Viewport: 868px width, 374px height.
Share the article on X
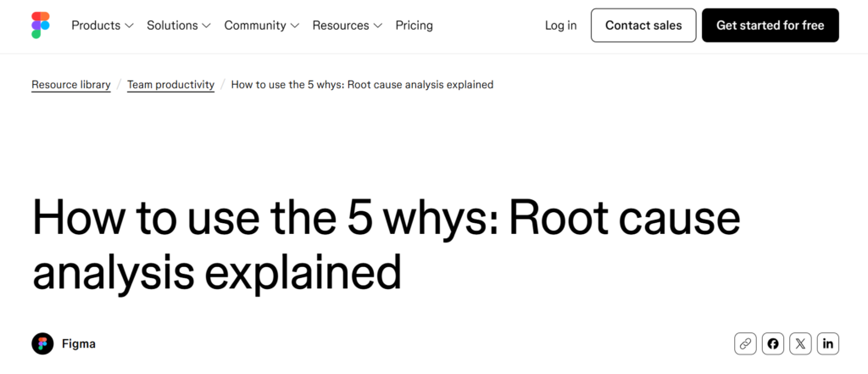(800, 343)
